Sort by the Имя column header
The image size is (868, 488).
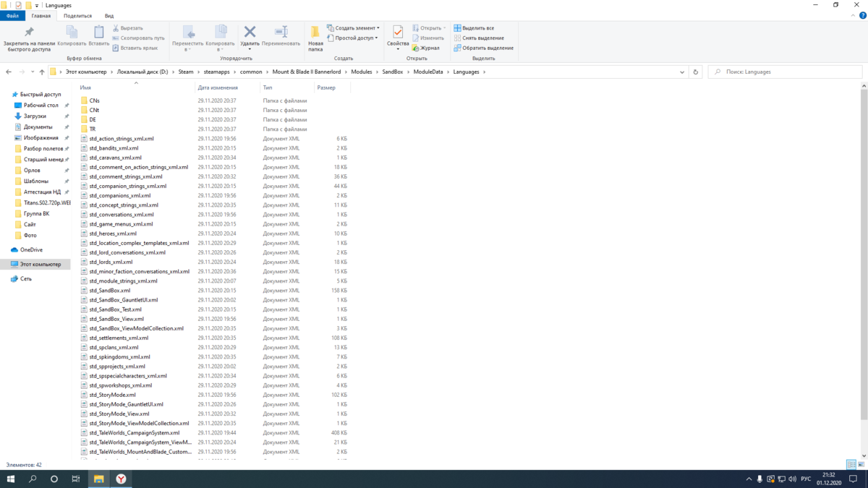coord(136,87)
